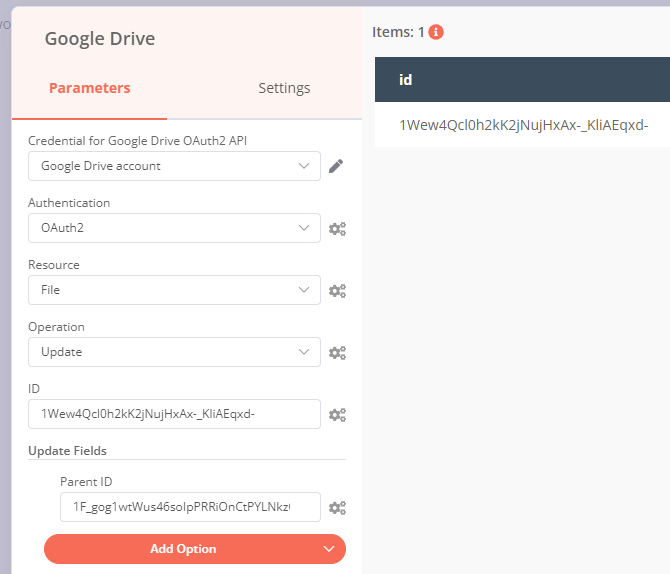Click the Add Option button
670x574 pixels.
195,549
